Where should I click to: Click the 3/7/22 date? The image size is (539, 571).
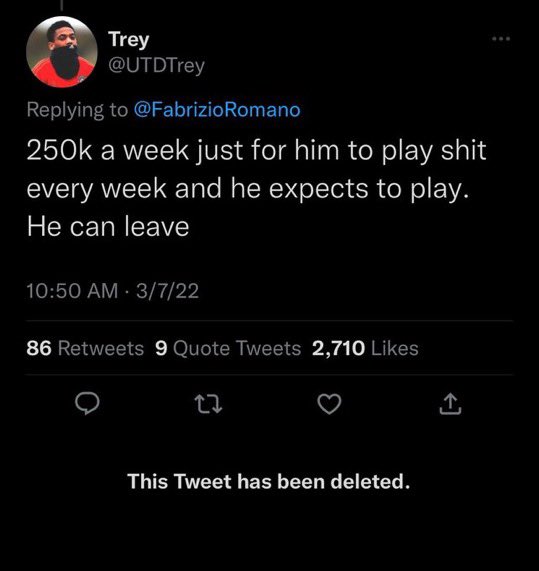point(168,291)
